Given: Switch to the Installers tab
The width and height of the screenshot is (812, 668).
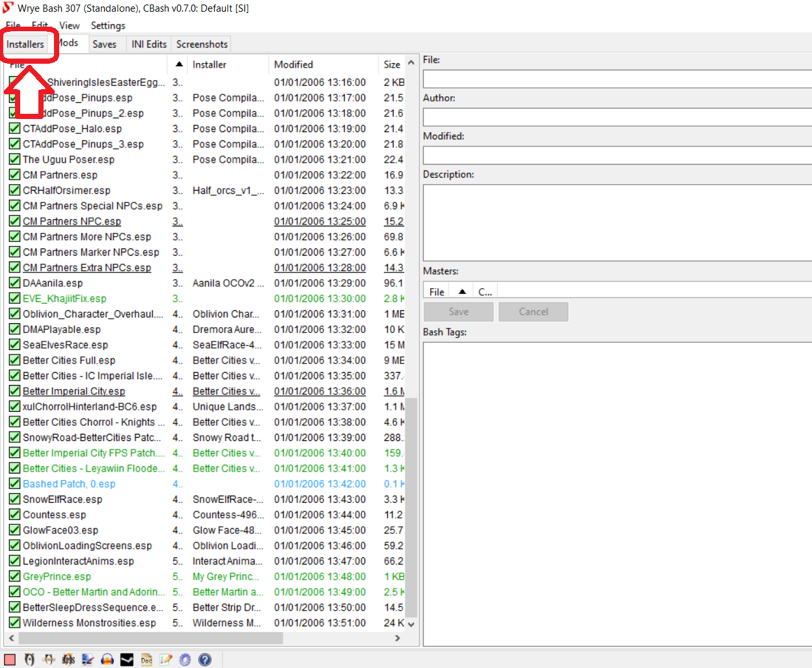Looking at the screenshot, I should tap(25, 44).
